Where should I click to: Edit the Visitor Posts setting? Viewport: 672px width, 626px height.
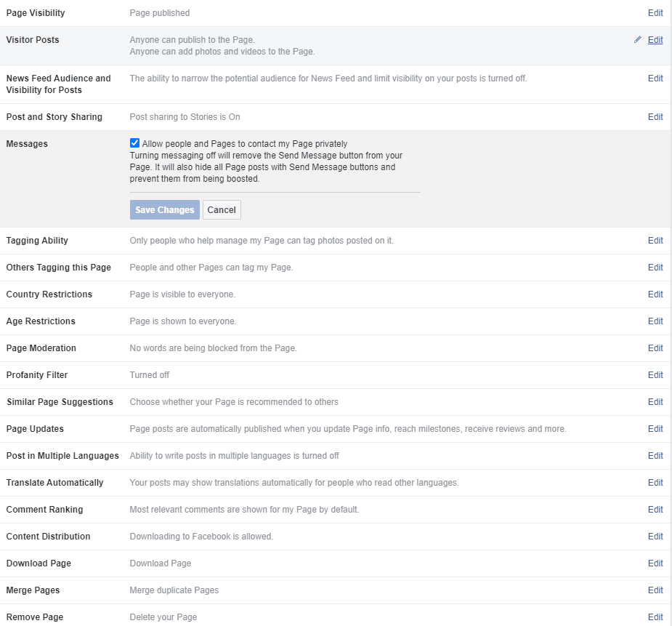(655, 39)
